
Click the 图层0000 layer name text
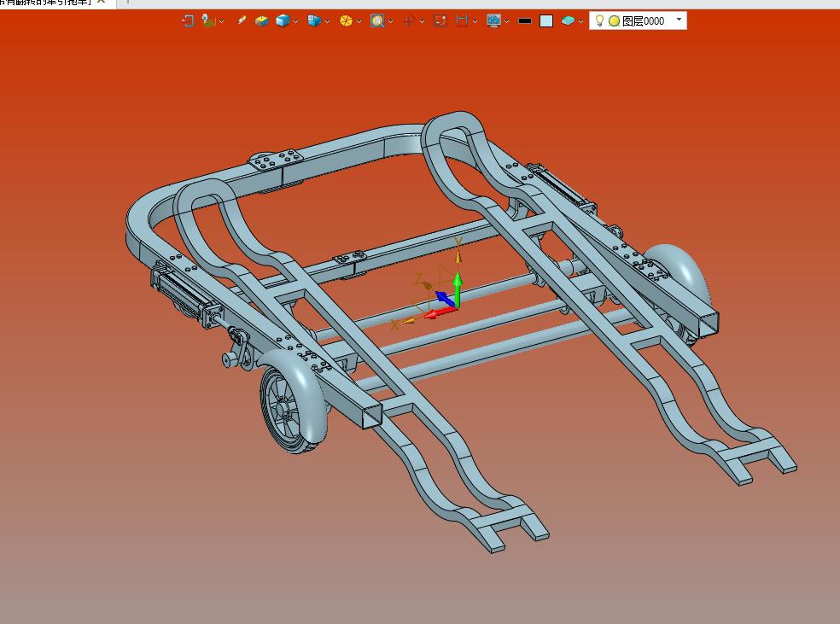(644, 20)
